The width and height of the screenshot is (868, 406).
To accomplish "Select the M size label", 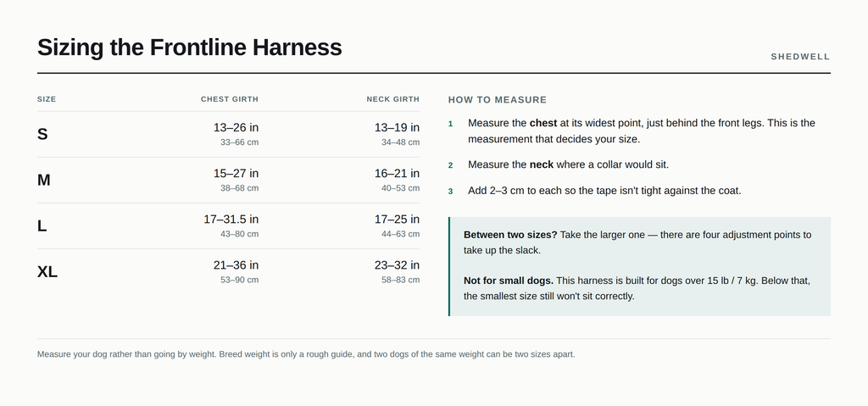I will tap(44, 180).
